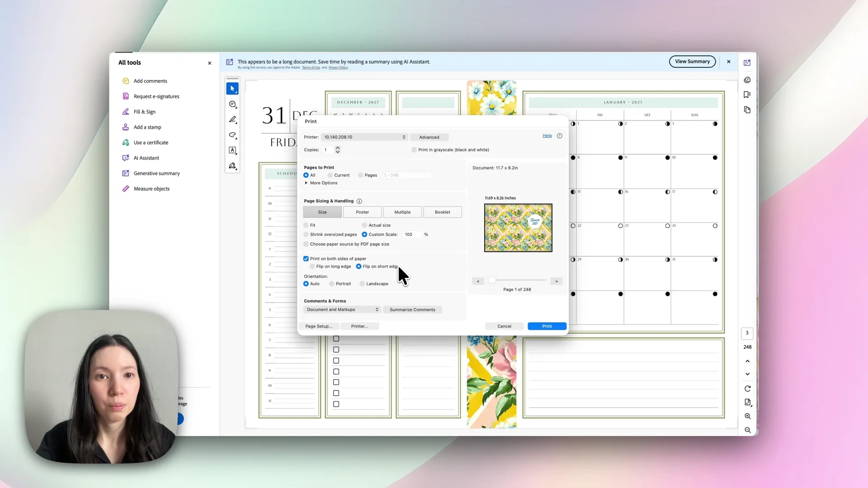This screenshot has width=868, height=488.
Task: Cancel the Print dialog
Action: click(x=504, y=326)
